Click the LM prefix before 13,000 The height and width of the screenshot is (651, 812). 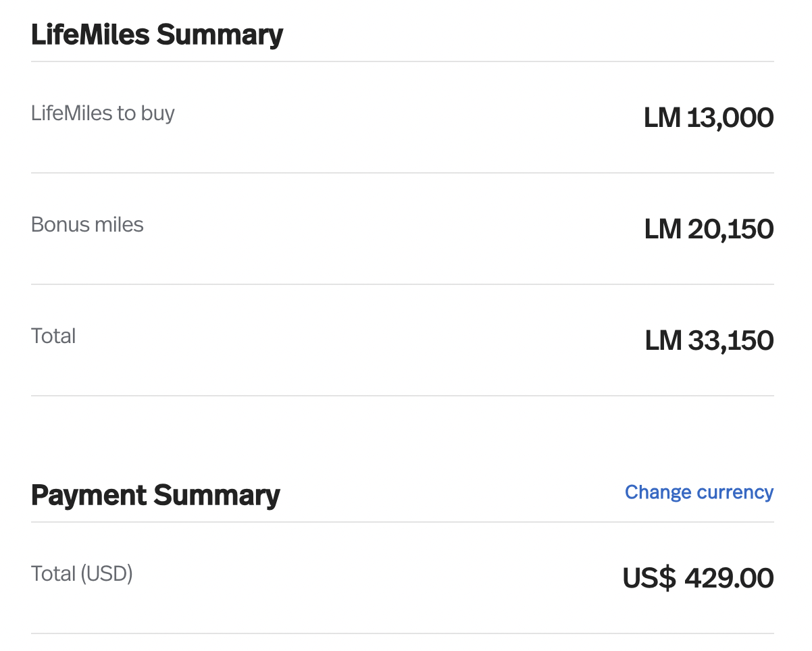(x=662, y=118)
